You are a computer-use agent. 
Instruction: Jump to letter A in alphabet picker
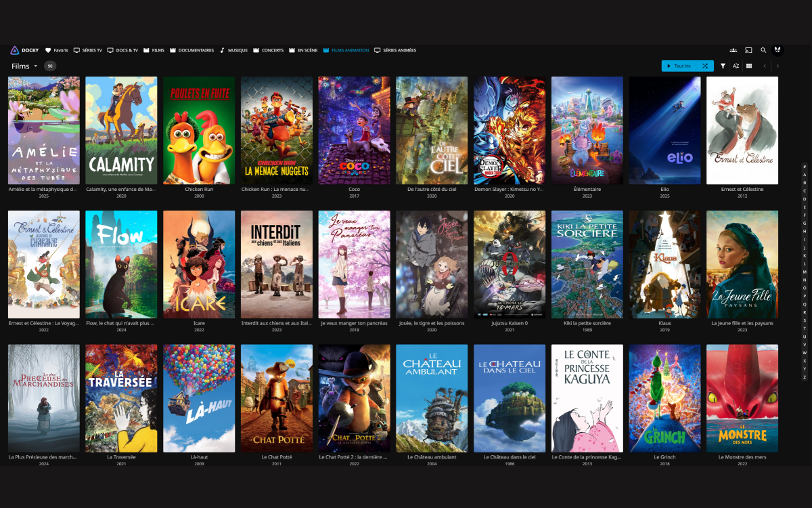click(x=805, y=175)
